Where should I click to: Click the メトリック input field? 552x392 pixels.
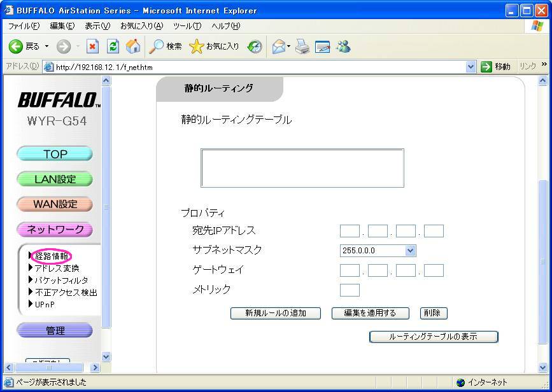350,290
